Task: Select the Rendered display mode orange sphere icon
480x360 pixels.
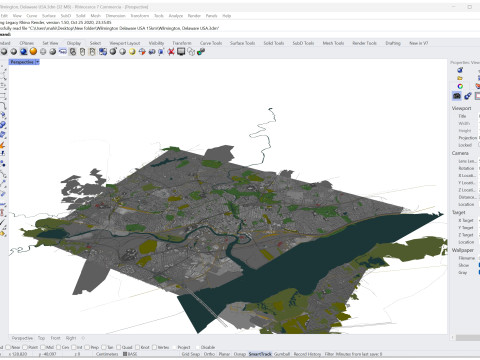Action: (33, 51)
